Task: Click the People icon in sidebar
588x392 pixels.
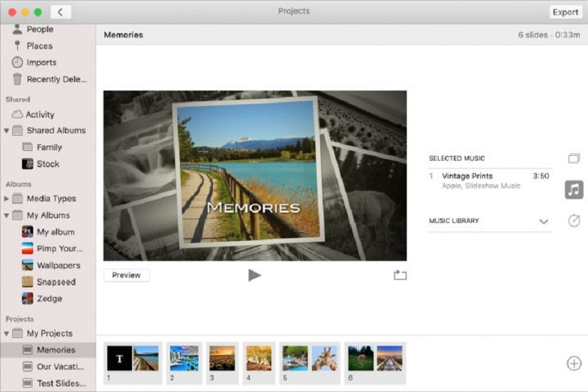Action: pos(17,29)
